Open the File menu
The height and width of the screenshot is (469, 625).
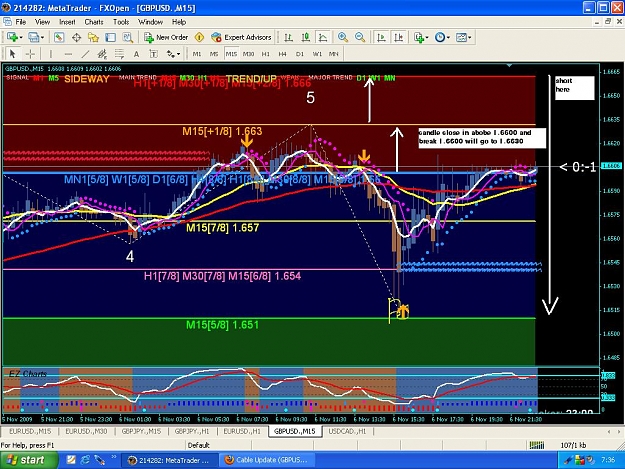point(21,22)
